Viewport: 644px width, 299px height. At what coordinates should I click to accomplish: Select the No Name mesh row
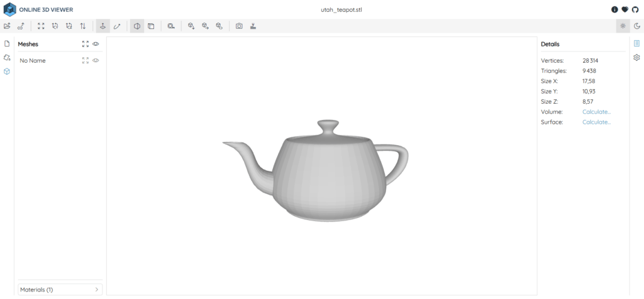point(60,60)
